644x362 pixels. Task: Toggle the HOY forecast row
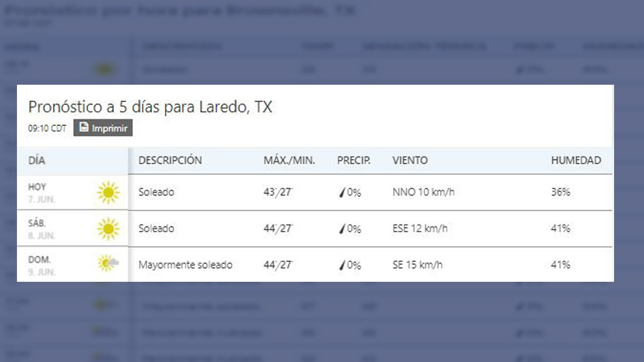tap(316, 192)
